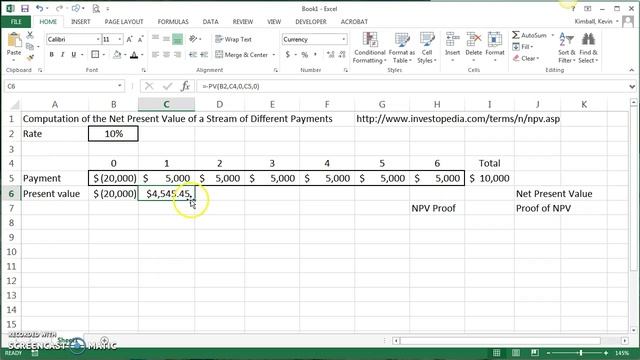The image size is (640, 360).
Task: Toggle align left
Action: [x=155, y=54]
